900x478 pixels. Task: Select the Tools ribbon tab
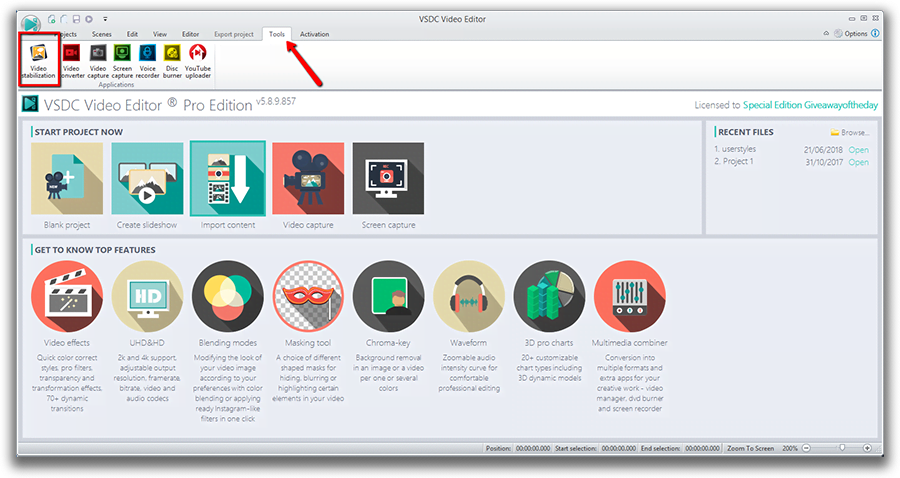[277, 34]
